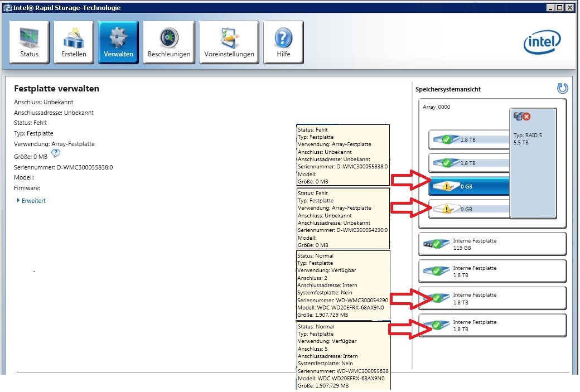Click the Status: Fehlt line in the left panel
This screenshot has width=580, height=392.
[30, 123]
